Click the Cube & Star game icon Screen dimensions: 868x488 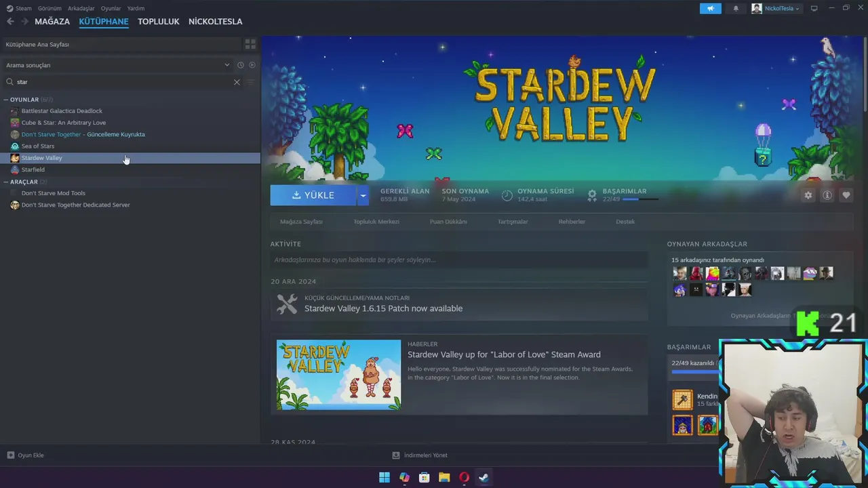(15, 123)
